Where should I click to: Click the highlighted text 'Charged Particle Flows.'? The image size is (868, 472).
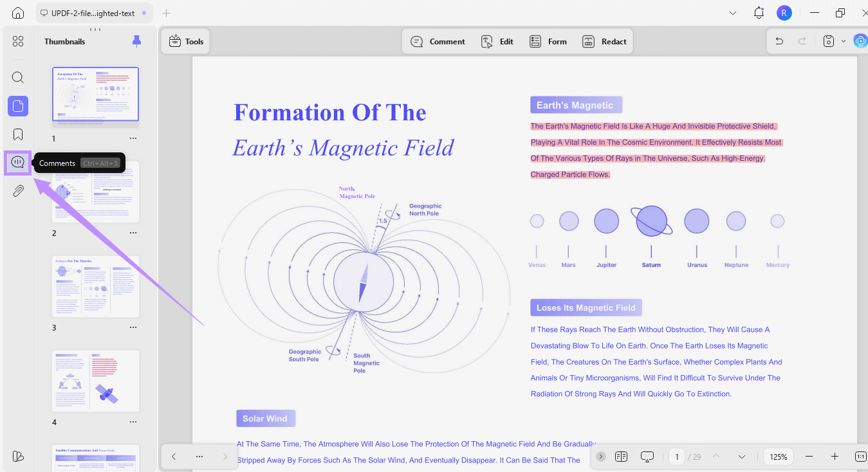[570, 174]
